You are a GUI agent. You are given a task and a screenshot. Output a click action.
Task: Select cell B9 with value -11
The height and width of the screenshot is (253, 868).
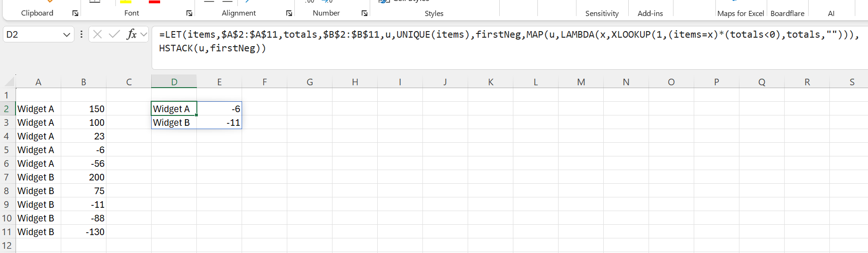click(84, 204)
